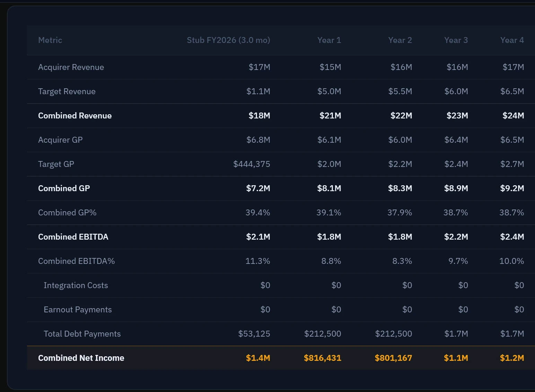Select the Earnout Payments row label

tap(78, 310)
